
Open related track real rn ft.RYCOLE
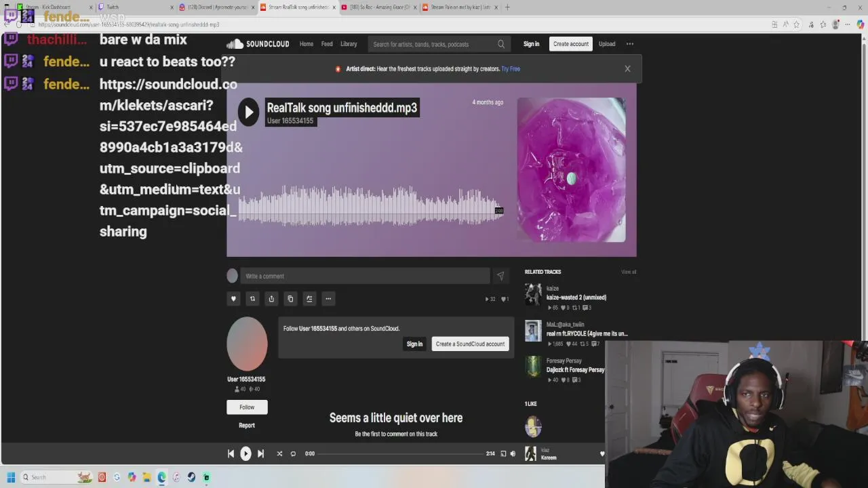point(587,333)
